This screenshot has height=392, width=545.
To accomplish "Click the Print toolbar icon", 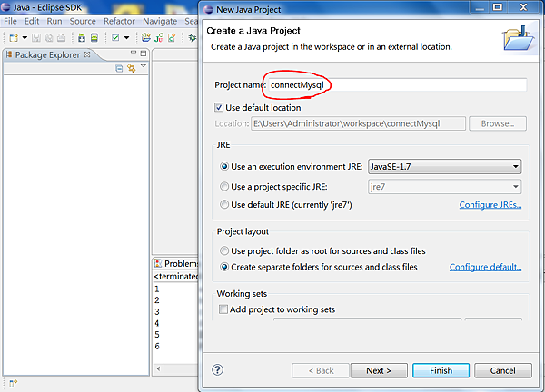I will (x=61, y=38).
